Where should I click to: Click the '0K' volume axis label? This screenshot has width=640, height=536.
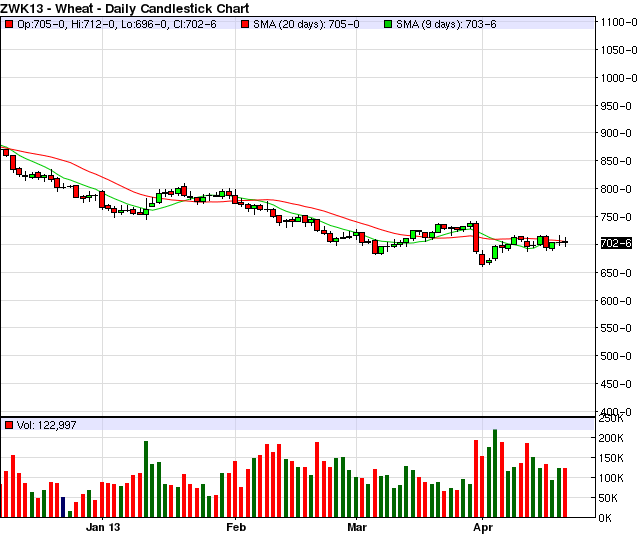pos(605,518)
